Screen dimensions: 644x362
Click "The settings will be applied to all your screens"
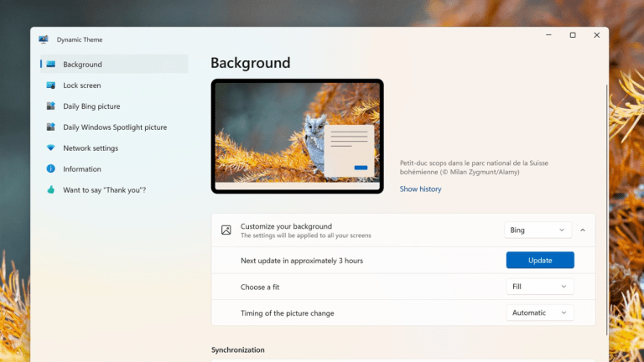(305, 235)
